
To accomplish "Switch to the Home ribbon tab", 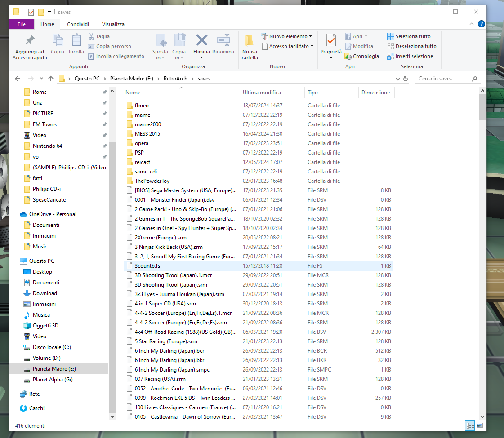I will (x=47, y=24).
